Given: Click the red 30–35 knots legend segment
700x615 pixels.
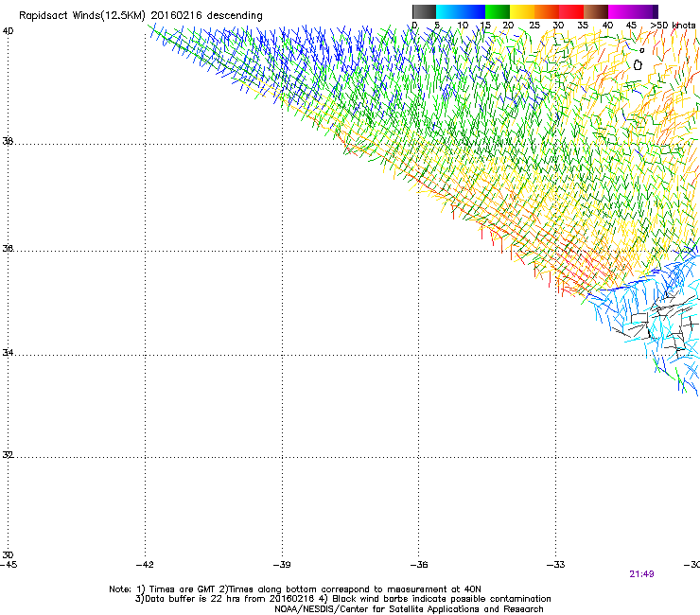Looking at the screenshot, I should pos(571,11).
